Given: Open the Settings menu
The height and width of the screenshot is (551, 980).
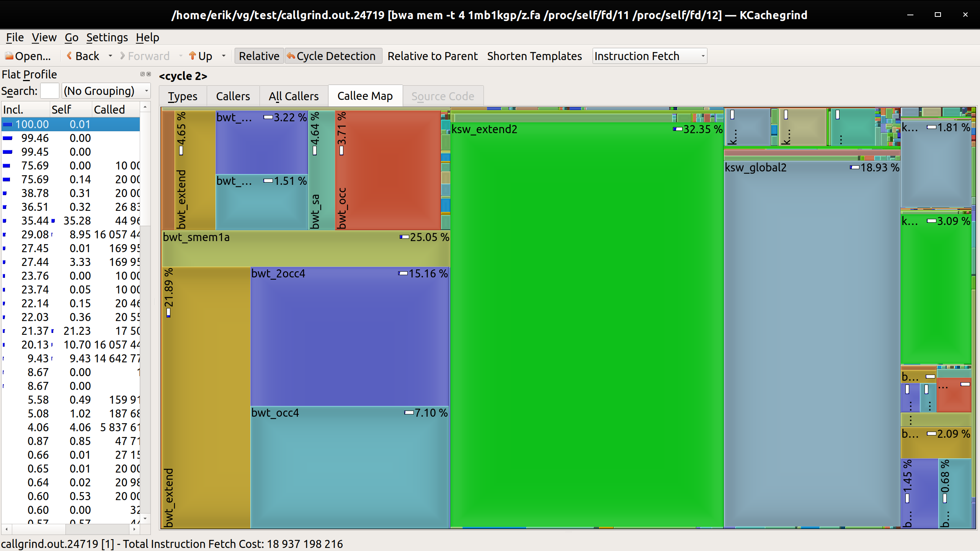Looking at the screenshot, I should tap(107, 37).
